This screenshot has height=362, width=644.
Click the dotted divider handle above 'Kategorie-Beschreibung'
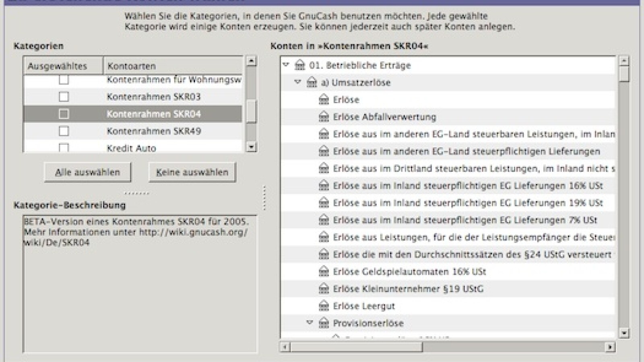click(136, 193)
